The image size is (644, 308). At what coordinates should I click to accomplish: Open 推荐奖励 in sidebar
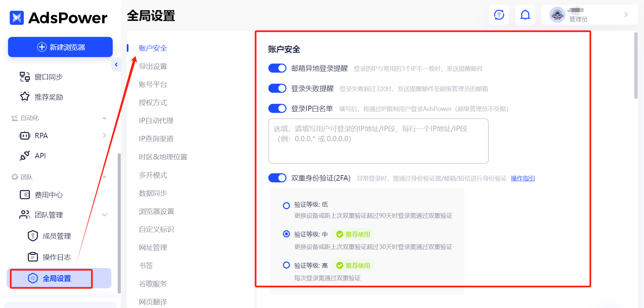[x=49, y=97]
